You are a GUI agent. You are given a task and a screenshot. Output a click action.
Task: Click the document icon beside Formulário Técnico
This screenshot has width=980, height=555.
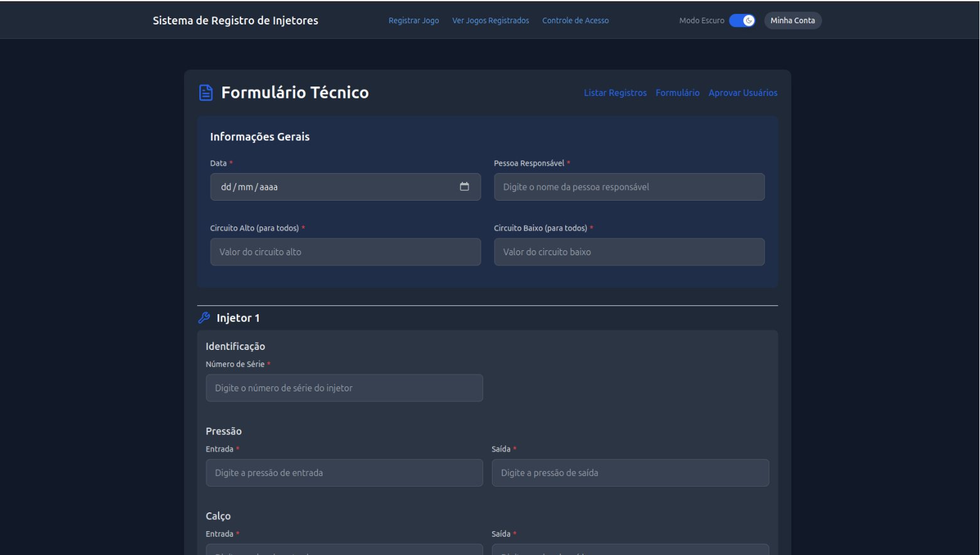206,93
